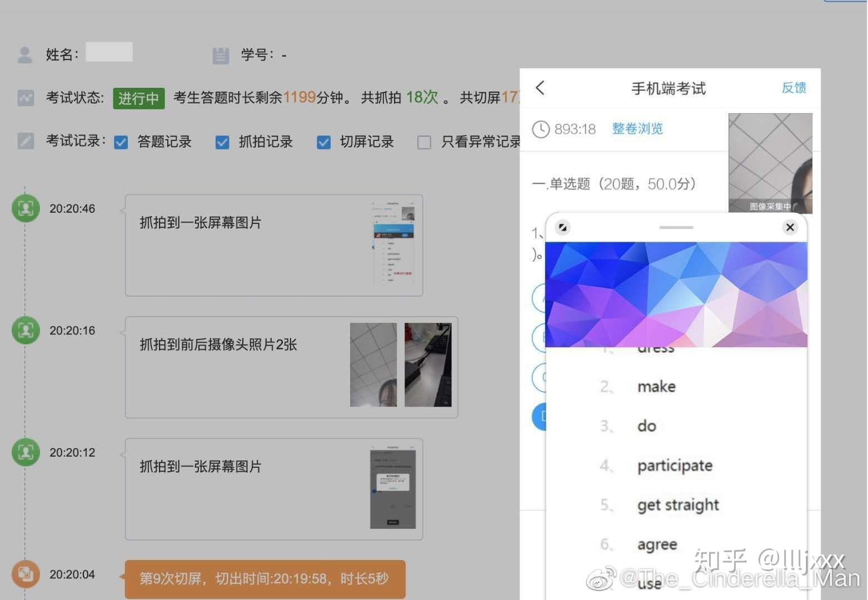Click the 18次 capture count
Screen dimensions: 868x600
coord(422,98)
